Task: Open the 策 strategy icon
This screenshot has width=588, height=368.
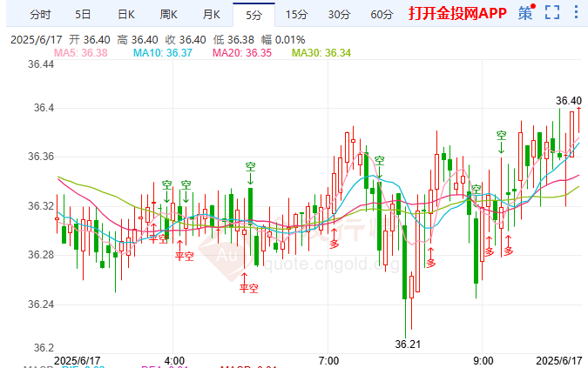Action: pos(526,12)
